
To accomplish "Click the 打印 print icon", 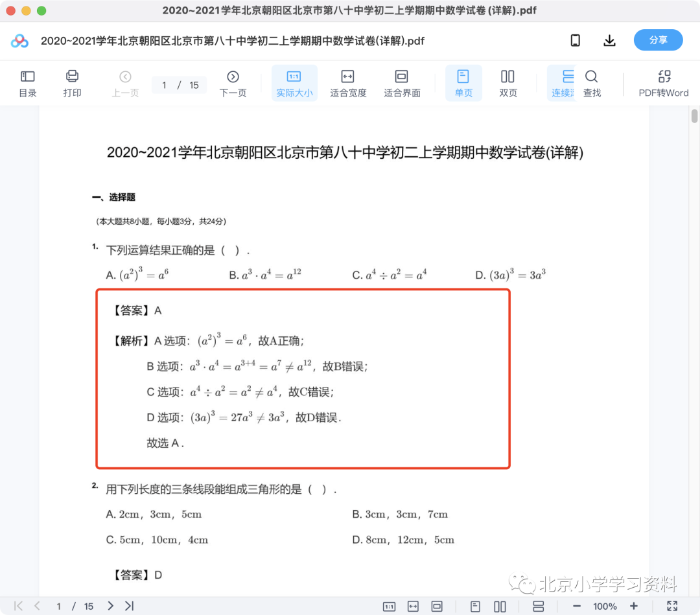I will [x=72, y=84].
